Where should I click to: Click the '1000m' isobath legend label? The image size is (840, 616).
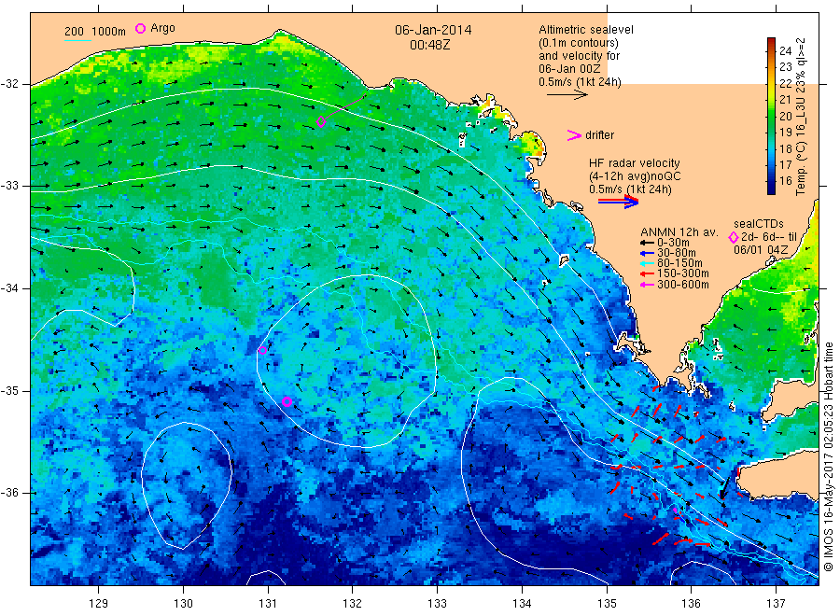109,32
